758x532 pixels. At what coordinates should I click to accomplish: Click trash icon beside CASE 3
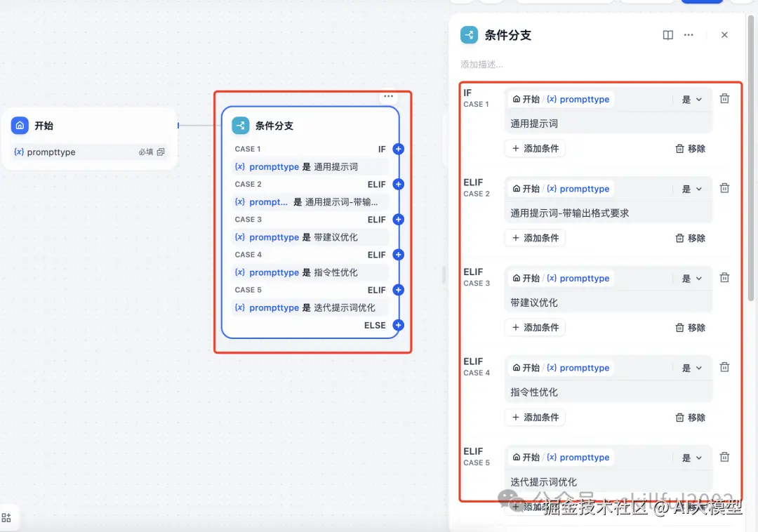click(x=724, y=277)
